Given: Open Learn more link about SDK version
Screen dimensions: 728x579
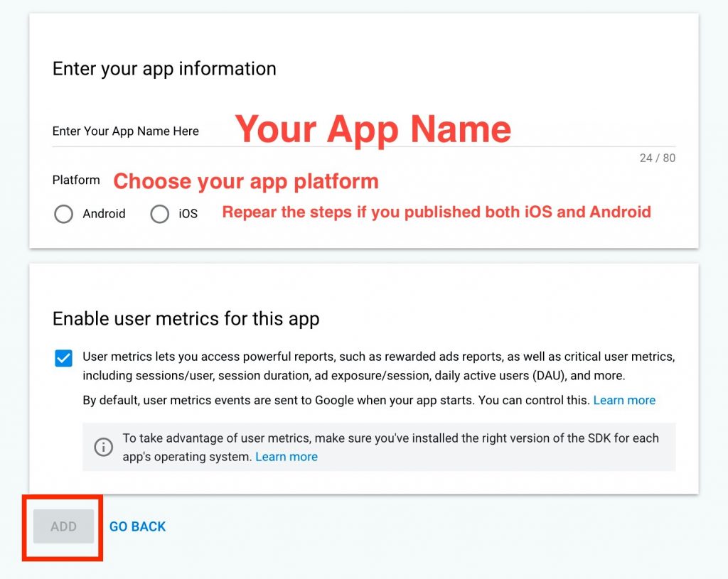Looking at the screenshot, I should pyautogui.click(x=287, y=457).
